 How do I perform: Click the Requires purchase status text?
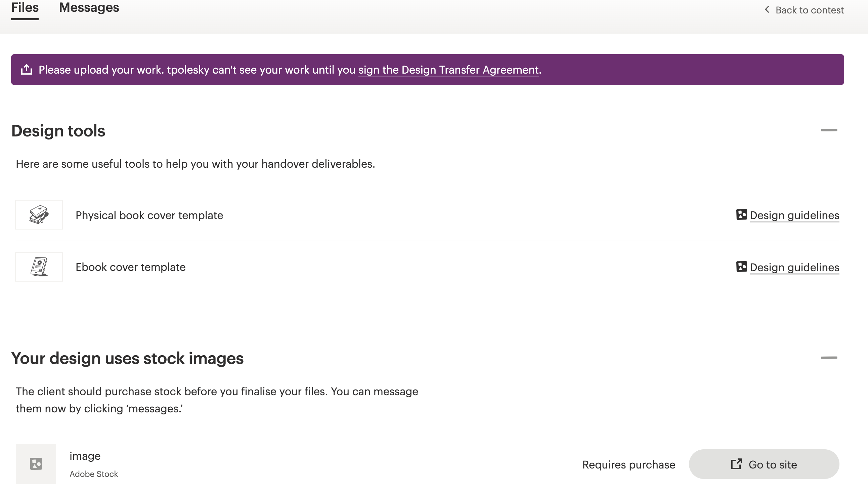click(629, 465)
